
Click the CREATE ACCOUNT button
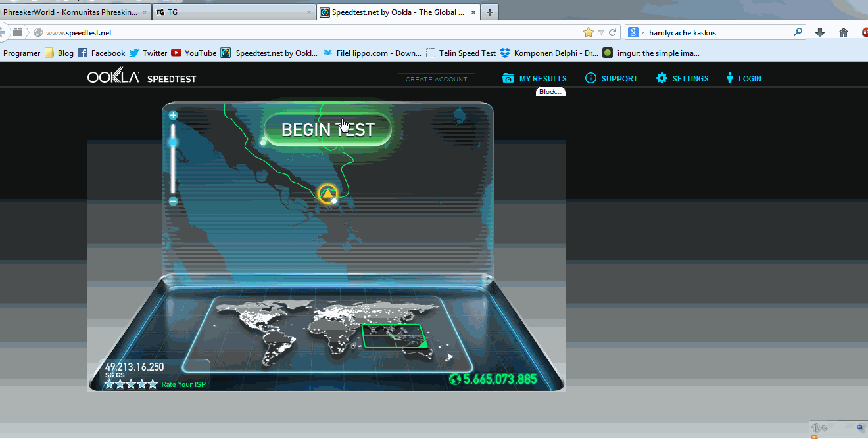pos(436,79)
